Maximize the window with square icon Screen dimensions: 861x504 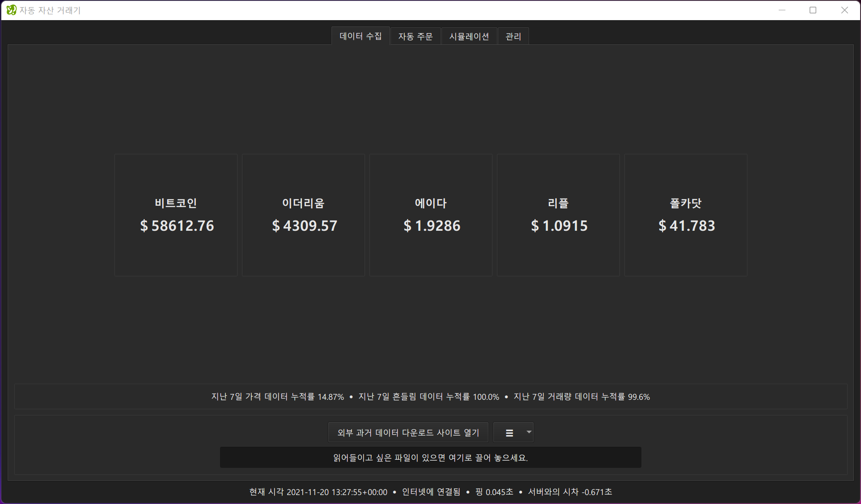click(813, 10)
